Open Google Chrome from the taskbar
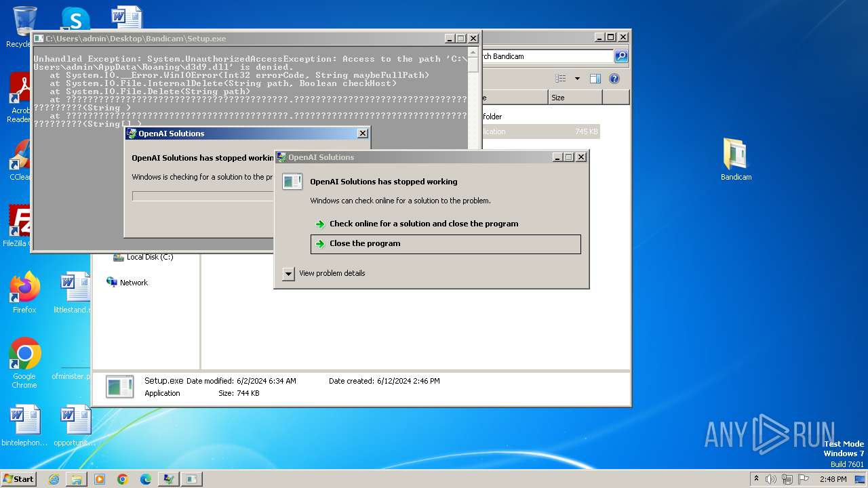 tap(123, 479)
